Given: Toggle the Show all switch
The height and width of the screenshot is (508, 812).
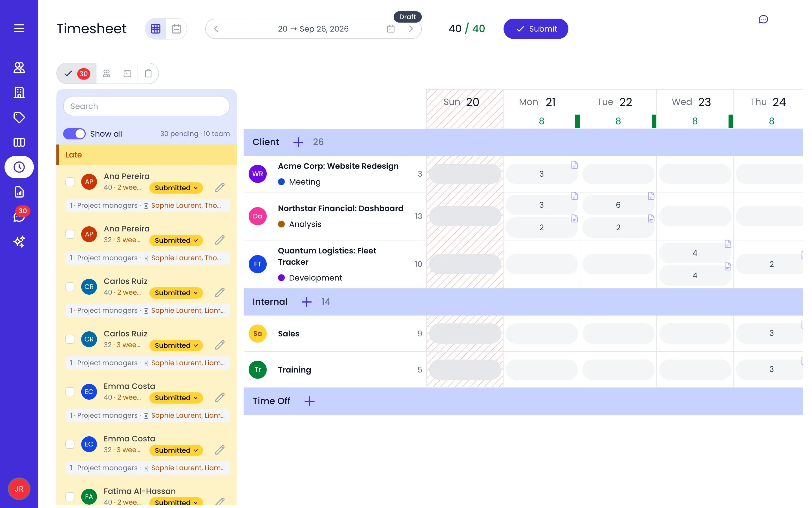Looking at the screenshot, I should (74, 134).
